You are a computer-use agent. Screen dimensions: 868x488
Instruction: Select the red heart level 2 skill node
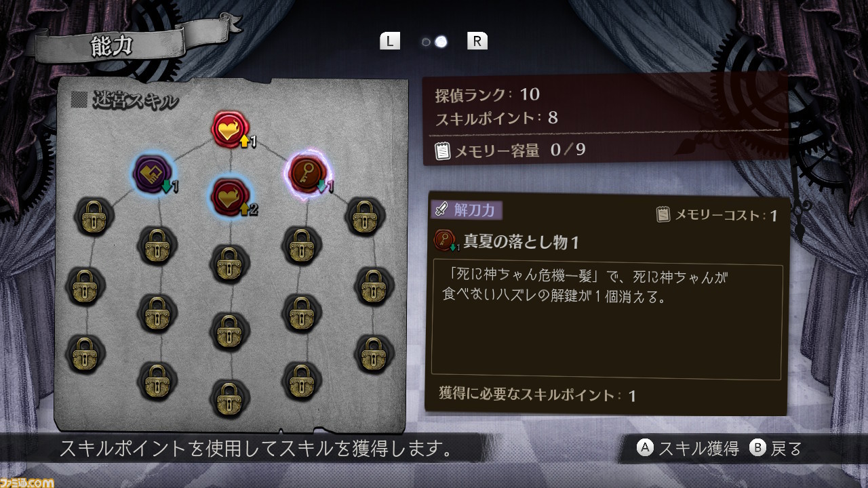[232, 197]
